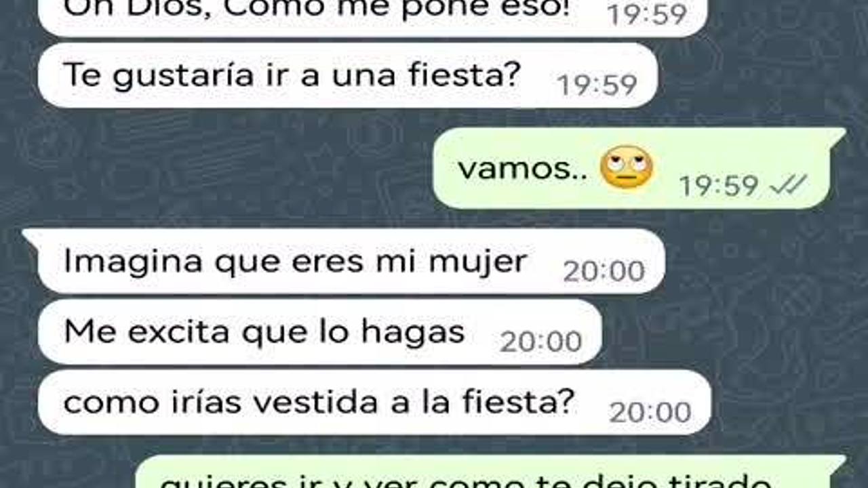
Task: Tap 20:00 timestamp on 'como irías vestida' message
Action: click(650, 412)
